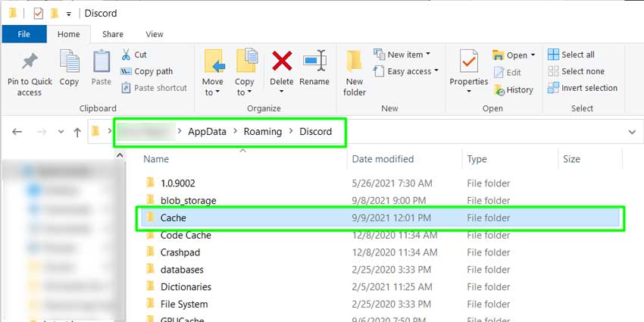Click the 5/26/2021 7:30 AM date cell
The height and width of the screenshot is (322, 644).
pyautogui.click(x=392, y=183)
